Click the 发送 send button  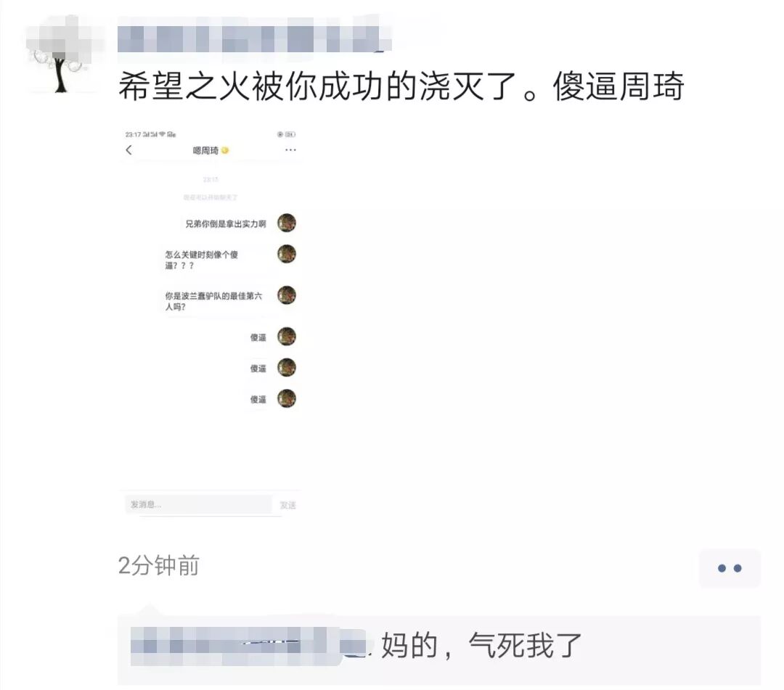click(288, 505)
